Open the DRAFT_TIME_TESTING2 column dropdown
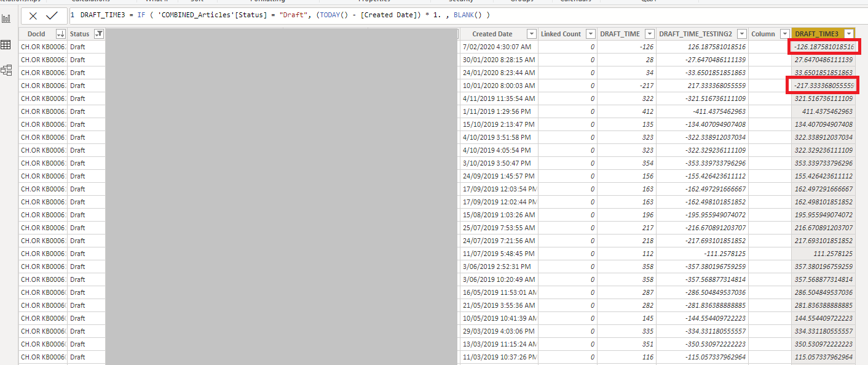The width and height of the screenshot is (868, 365). pos(742,34)
